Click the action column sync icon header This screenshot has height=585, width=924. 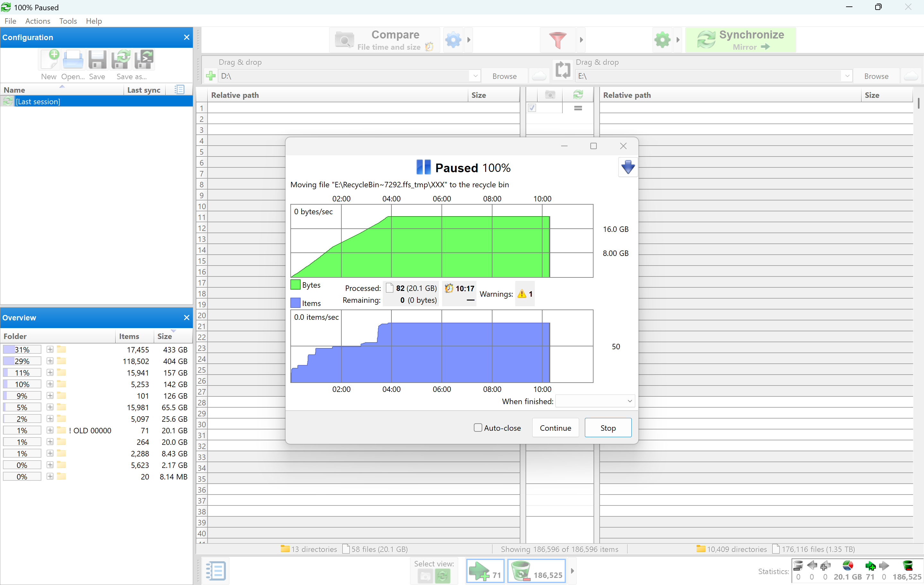578,95
